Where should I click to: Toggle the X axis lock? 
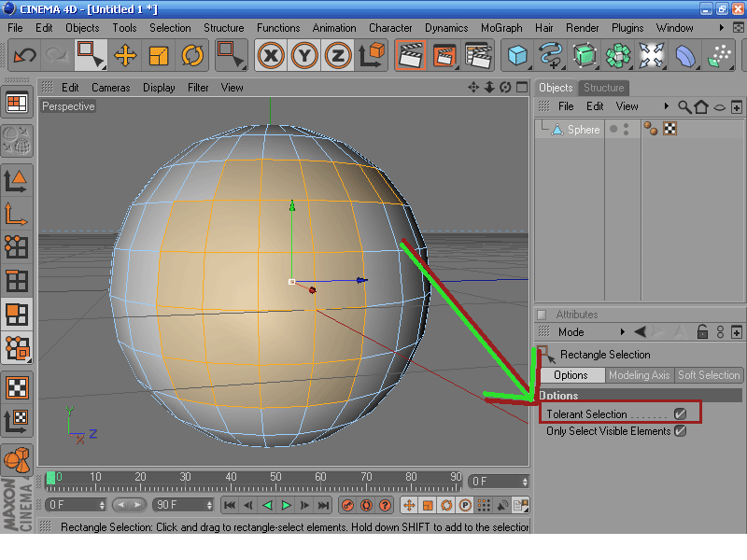click(x=271, y=56)
